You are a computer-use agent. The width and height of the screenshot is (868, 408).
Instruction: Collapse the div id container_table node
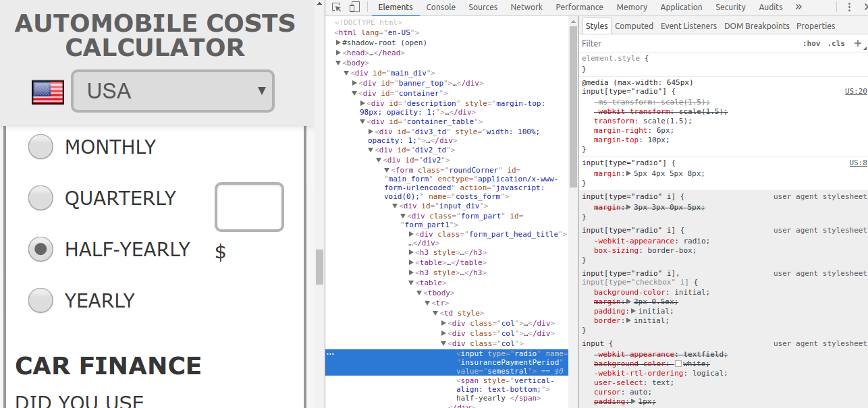point(362,121)
